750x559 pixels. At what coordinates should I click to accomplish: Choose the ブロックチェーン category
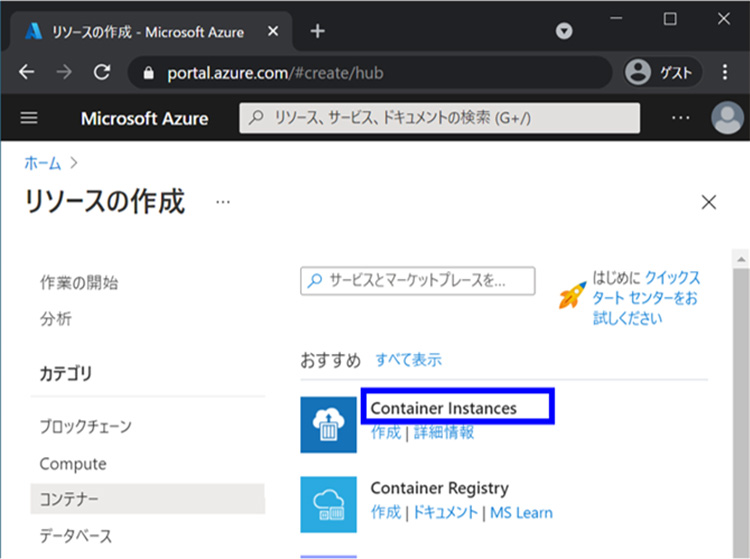tap(86, 426)
